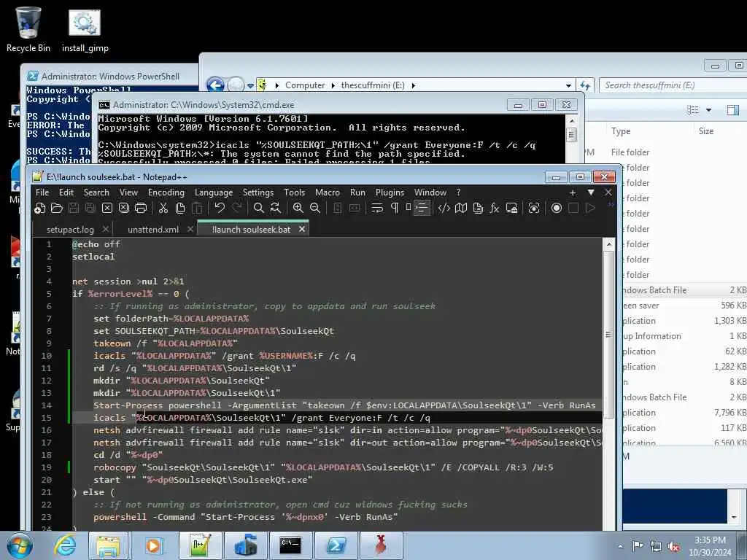Sort Explorer list by Size column
The width and height of the screenshot is (747, 560).
pyautogui.click(x=706, y=131)
